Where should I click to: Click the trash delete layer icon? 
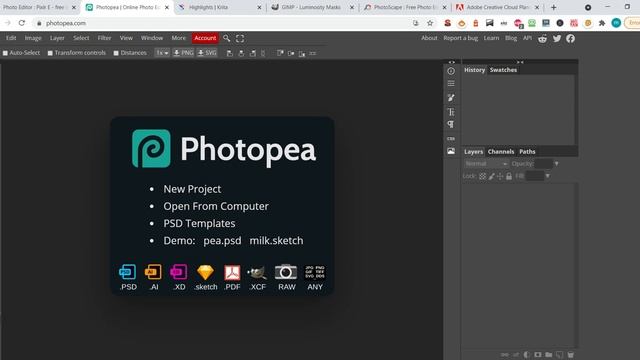(571, 355)
